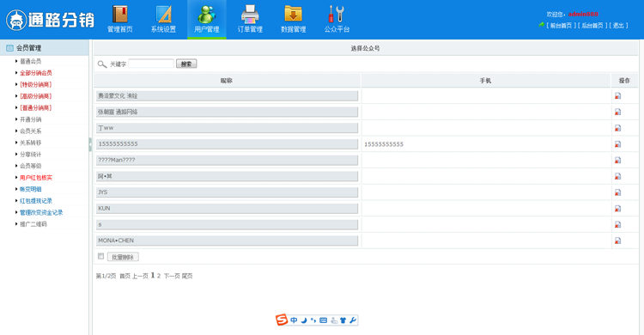644x335 pixels.
Task: Go to page 2 in pagination
Action: pos(159,276)
